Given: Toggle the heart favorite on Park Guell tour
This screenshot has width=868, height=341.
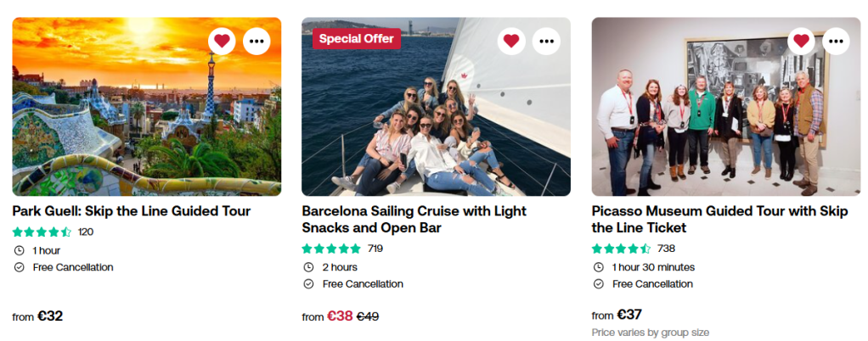Looking at the screenshot, I should [x=222, y=40].
